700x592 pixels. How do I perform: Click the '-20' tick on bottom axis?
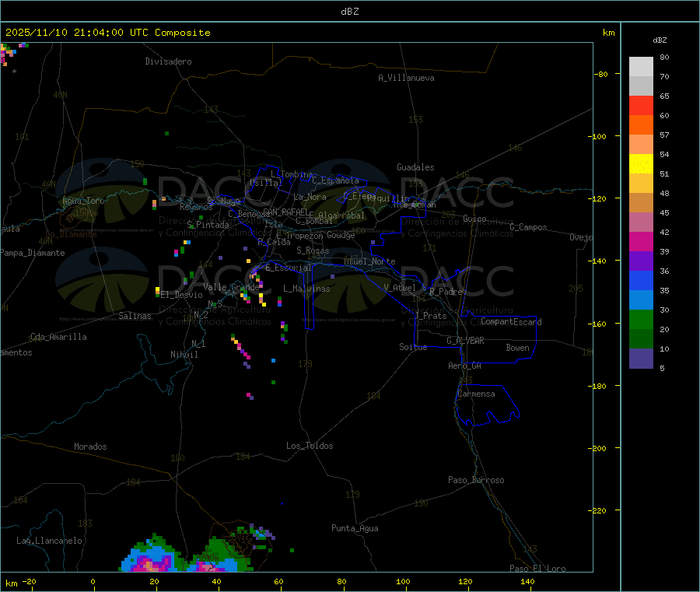point(30,581)
